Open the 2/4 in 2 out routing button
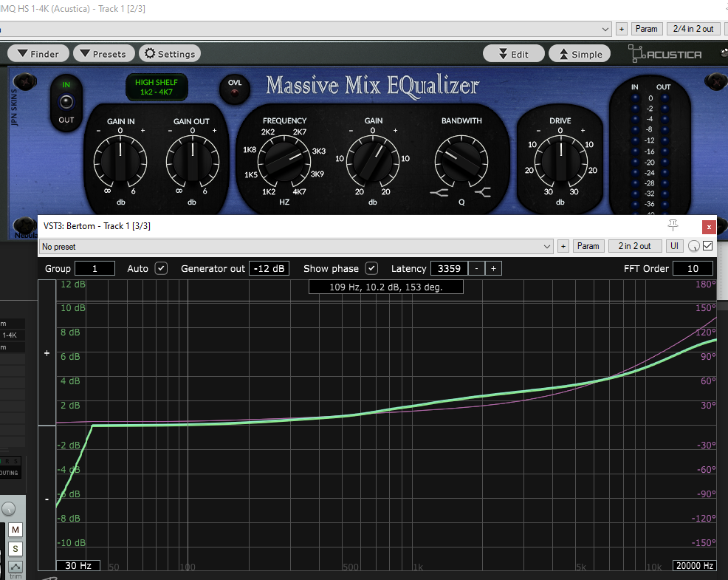Image resolution: width=728 pixels, height=580 pixels. coord(693,29)
